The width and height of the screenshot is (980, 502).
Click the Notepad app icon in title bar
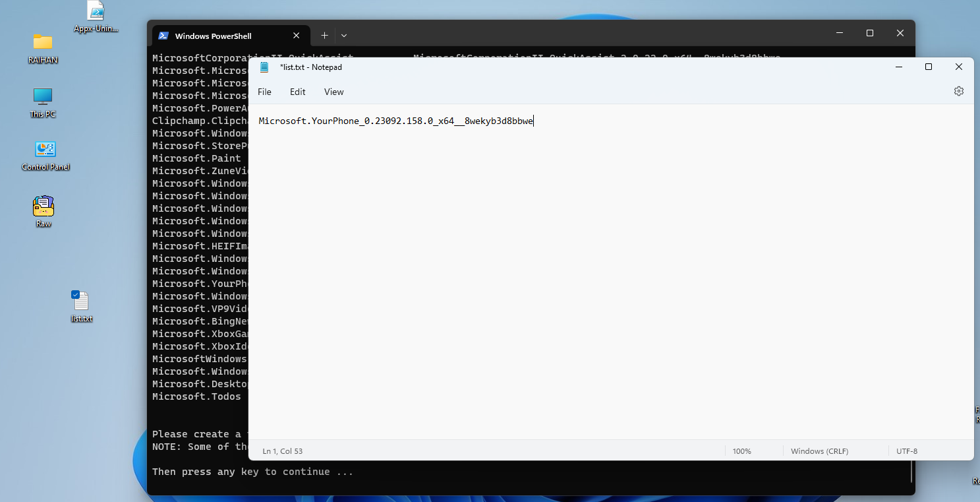tap(264, 67)
